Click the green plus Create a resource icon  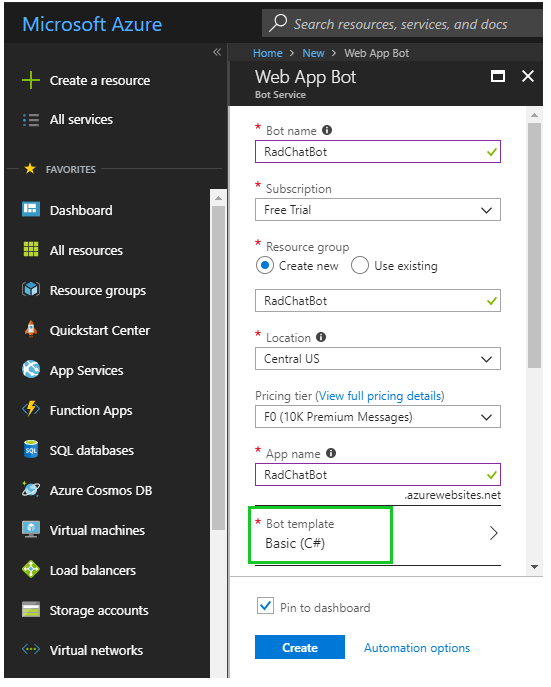[x=31, y=81]
